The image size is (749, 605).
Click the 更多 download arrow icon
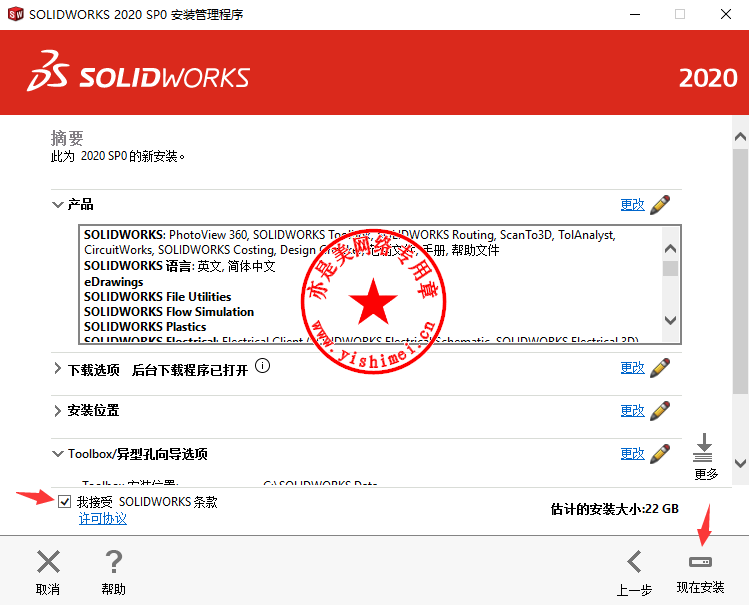pyautogui.click(x=703, y=447)
